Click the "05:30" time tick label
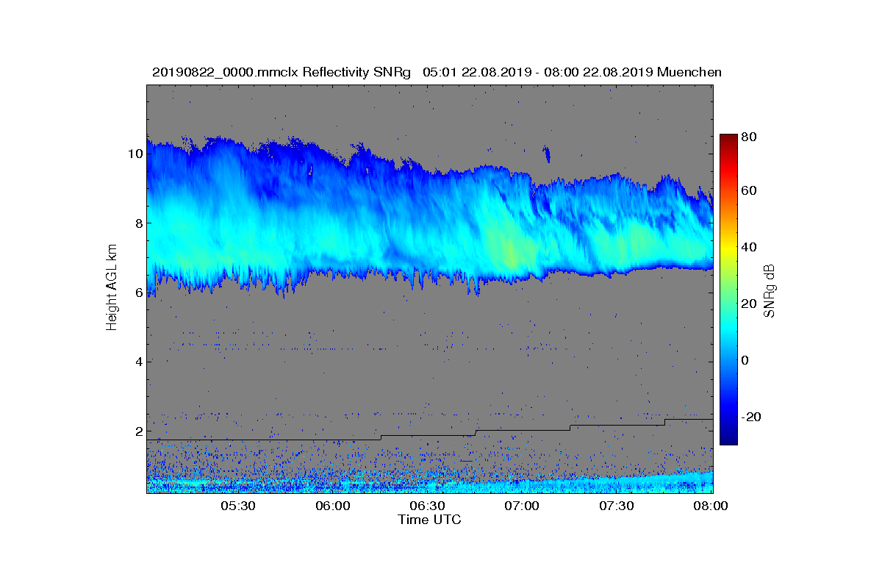882x588 pixels. point(238,506)
